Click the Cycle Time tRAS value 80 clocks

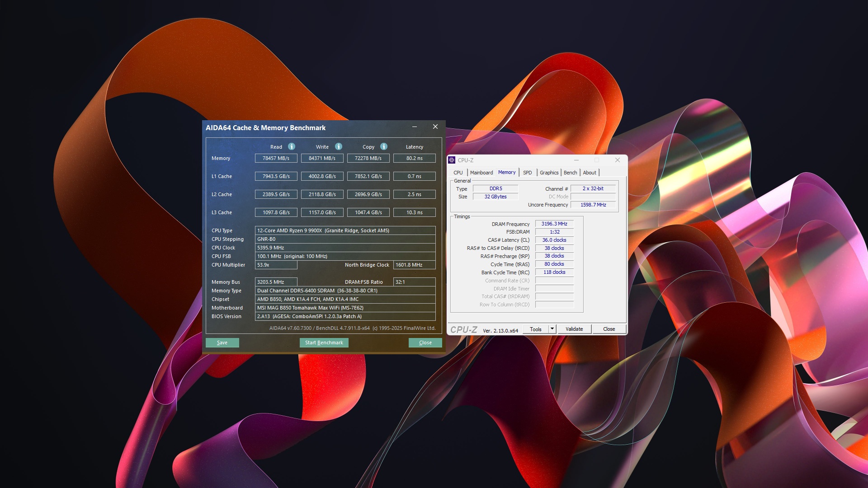click(554, 264)
